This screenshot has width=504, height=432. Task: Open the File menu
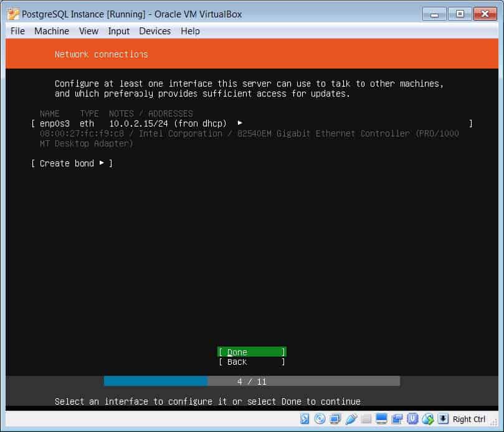coord(17,31)
